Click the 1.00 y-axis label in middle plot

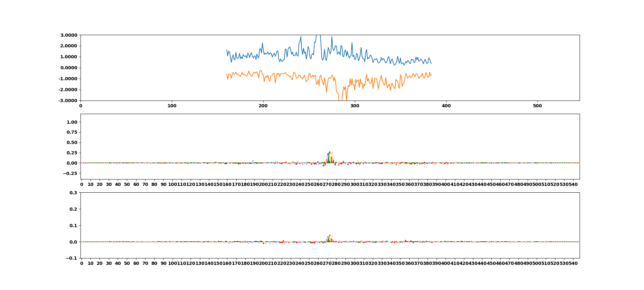[72, 122]
